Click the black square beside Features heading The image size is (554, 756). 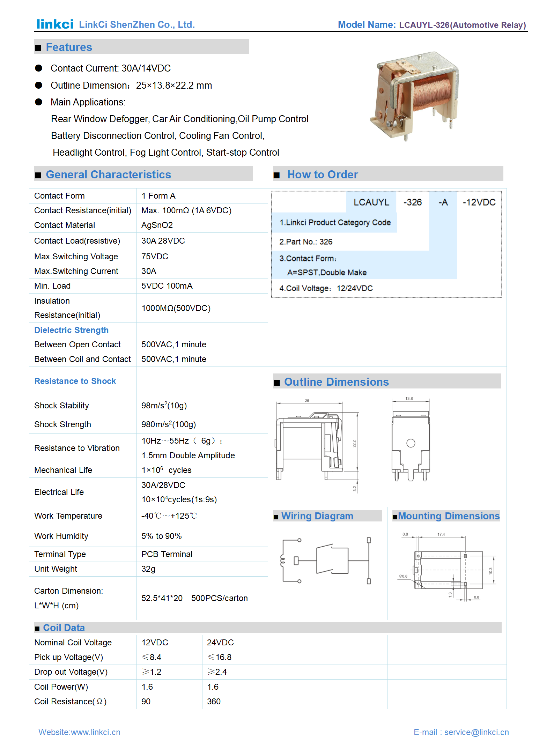tap(38, 48)
